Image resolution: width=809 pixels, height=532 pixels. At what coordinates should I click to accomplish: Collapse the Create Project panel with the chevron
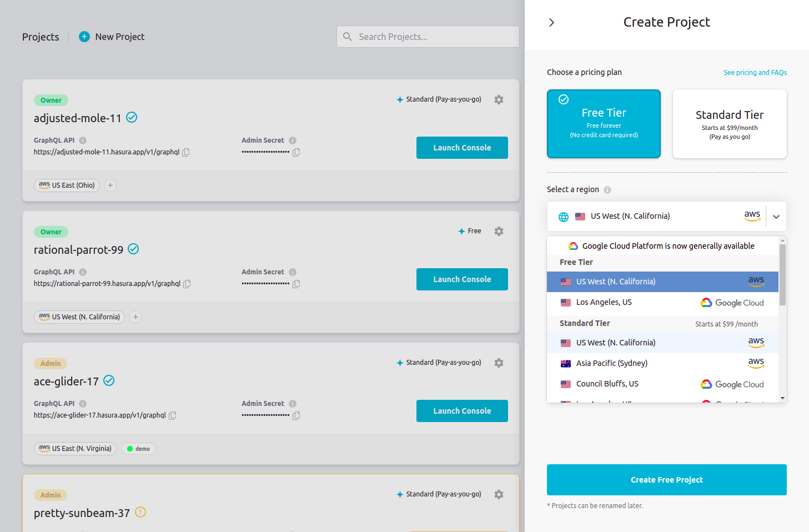coord(551,22)
